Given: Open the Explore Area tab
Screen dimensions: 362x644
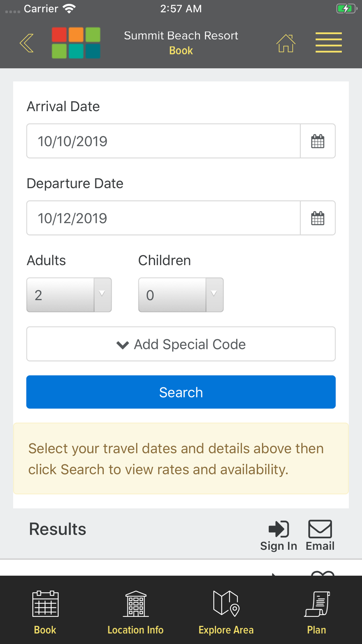Looking at the screenshot, I should (x=226, y=611).
